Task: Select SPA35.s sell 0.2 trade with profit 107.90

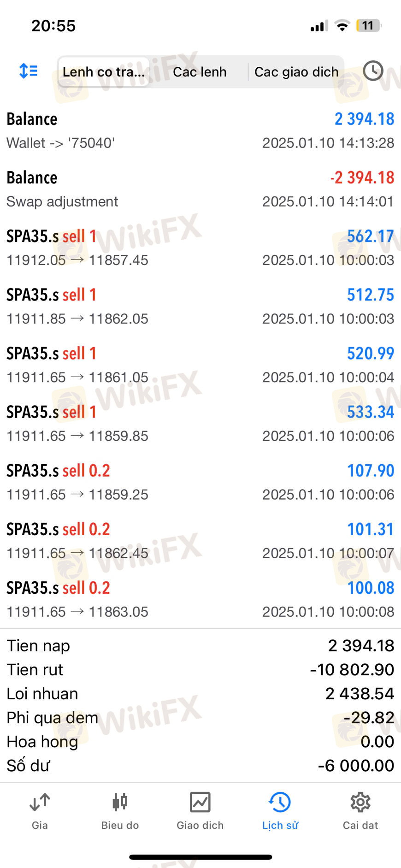Action: pyautogui.click(x=200, y=482)
